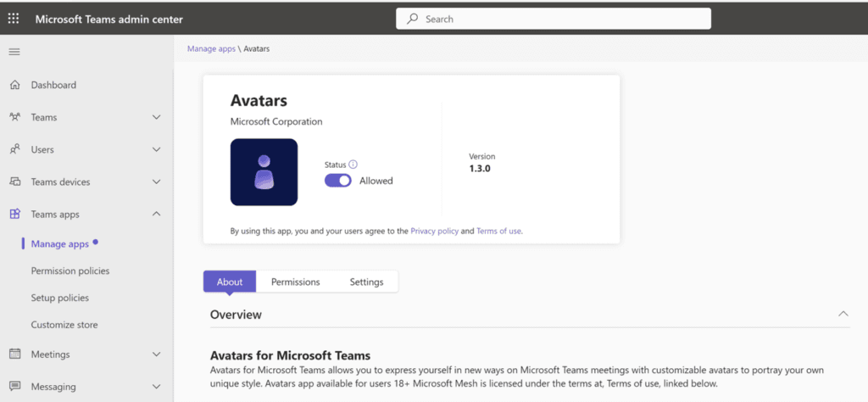Switch to the Settings tab
This screenshot has width=868, height=402.
tap(366, 282)
